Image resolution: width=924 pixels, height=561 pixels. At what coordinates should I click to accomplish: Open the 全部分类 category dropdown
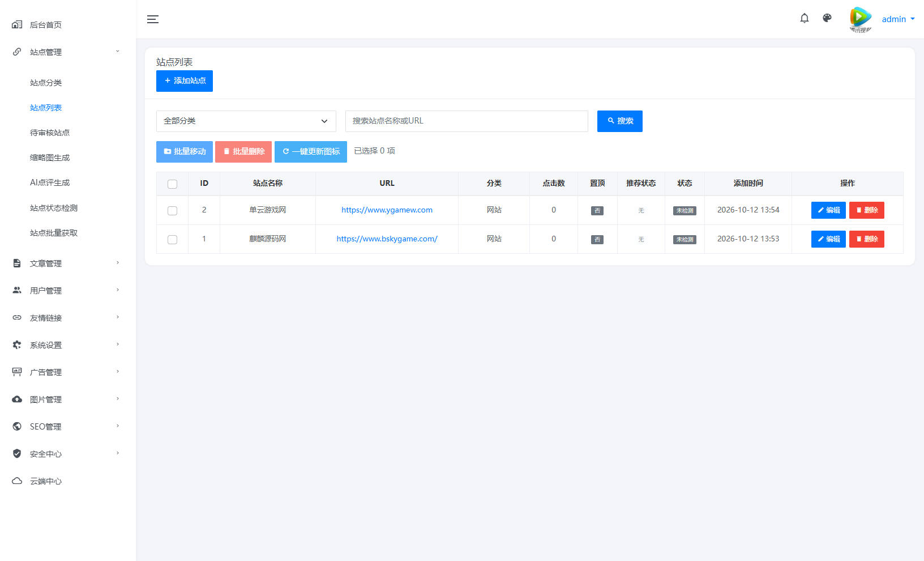tap(246, 121)
